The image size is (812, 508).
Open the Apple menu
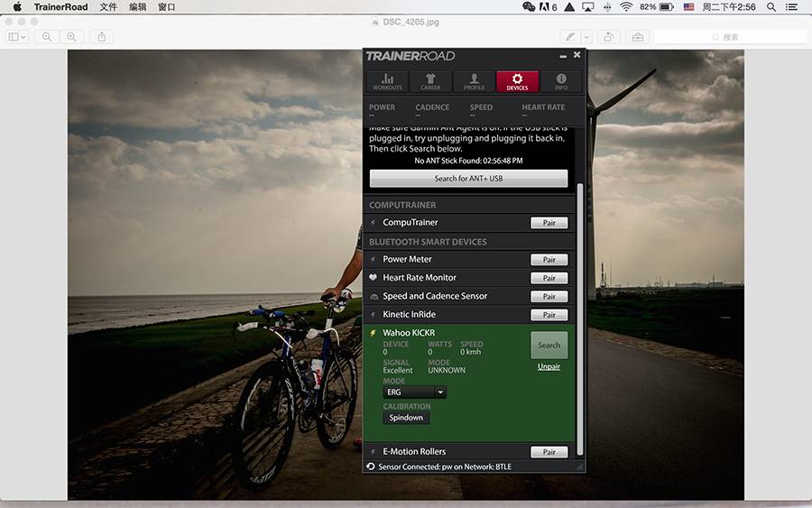click(x=17, y=6)
